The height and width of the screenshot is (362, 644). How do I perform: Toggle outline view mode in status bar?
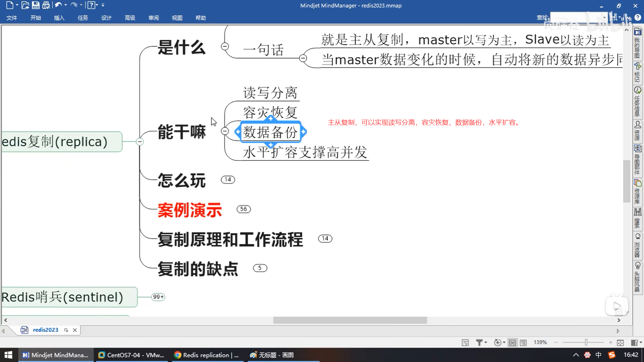click(x=523, y=343)
